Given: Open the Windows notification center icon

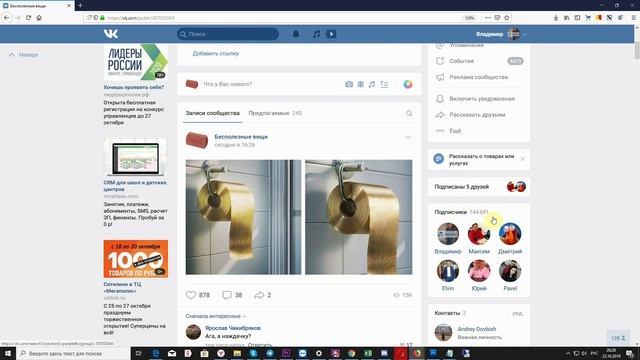Looking at the screenshot, I should click(x=630, y=353).
